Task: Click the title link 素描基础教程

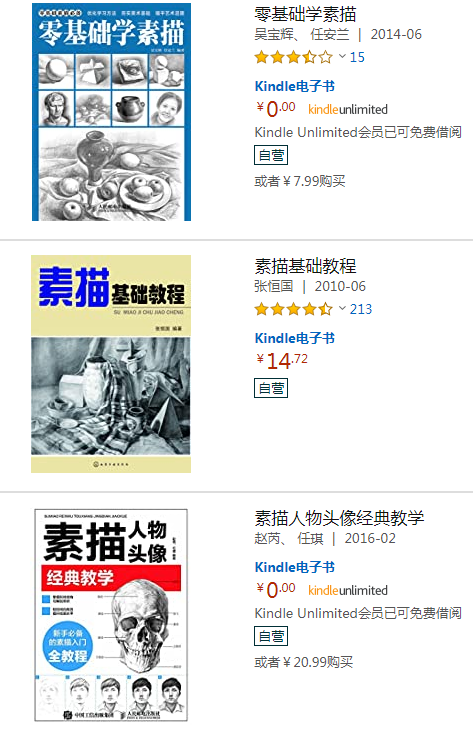Action: [x=305, y=266]
